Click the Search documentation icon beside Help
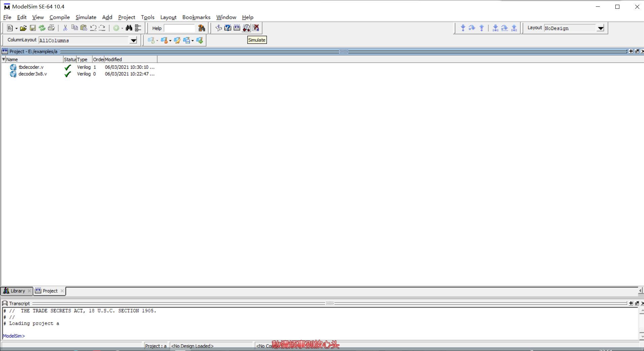644x351 pixels. click(202, 28)
